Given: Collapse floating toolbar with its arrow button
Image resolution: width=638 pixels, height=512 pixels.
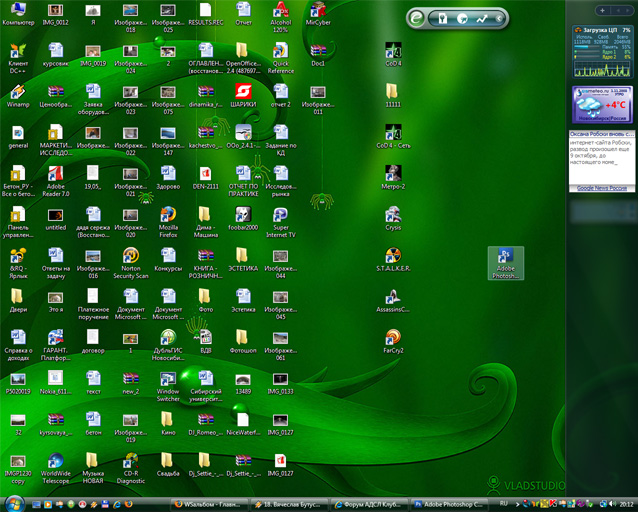Looking at the screenshot, I should 499,18.
